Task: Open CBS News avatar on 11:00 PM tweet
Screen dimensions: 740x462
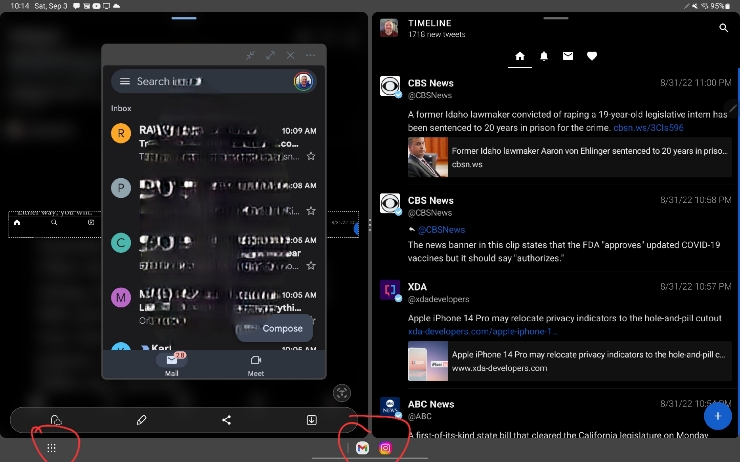Action: pyautogui.click(x=390, y=86)
